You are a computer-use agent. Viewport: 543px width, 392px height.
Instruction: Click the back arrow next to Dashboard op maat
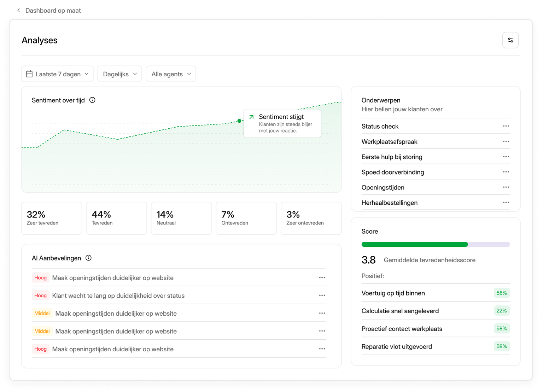coord(18,10)
